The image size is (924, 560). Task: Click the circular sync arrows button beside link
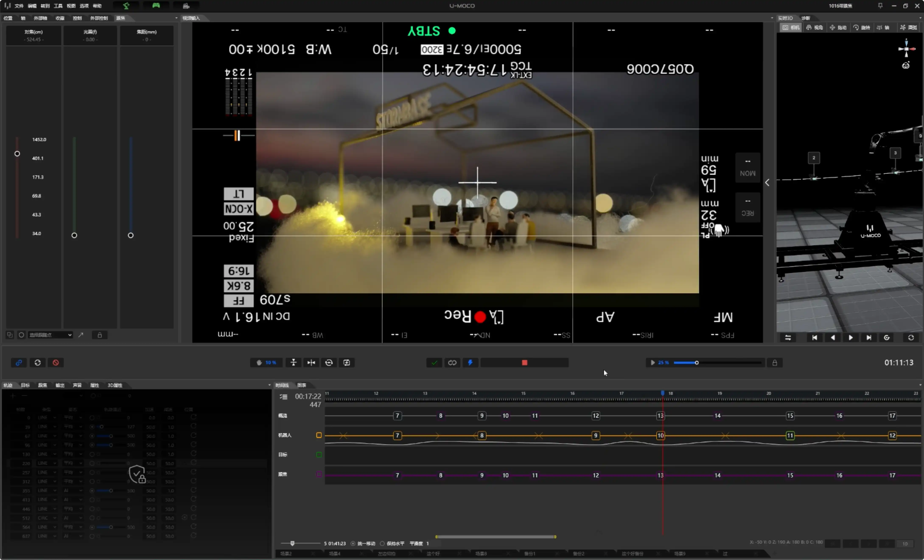coord(38,363)
